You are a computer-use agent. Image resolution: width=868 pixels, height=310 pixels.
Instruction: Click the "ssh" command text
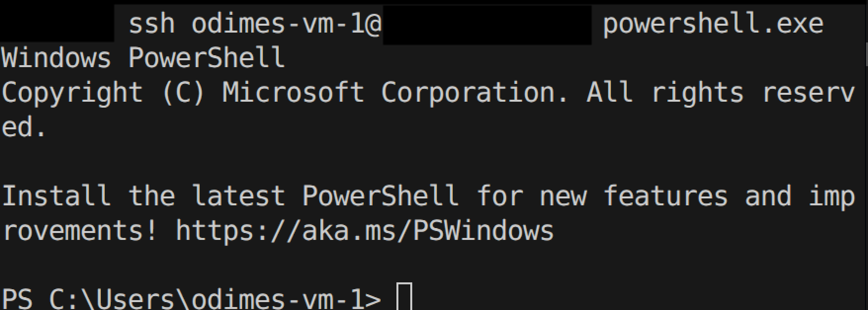click(x=151, y=24)
